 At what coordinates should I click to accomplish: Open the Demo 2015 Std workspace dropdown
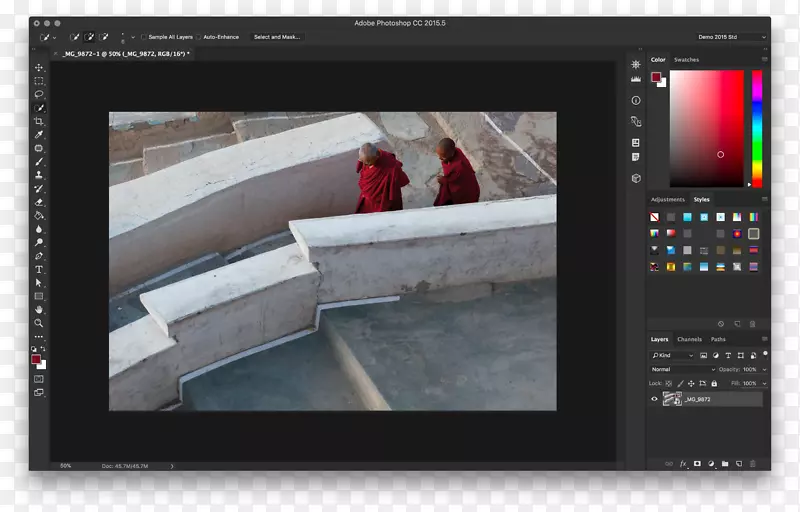[732, 37]
